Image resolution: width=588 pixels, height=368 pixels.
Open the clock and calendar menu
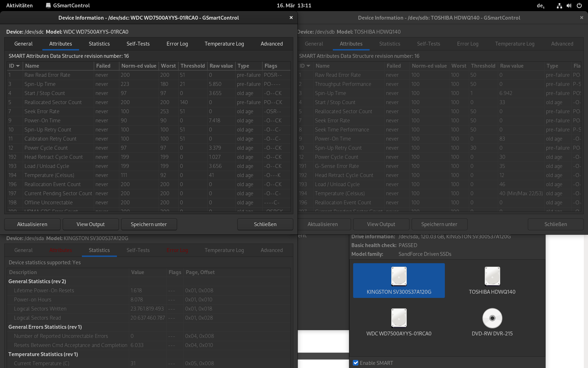point(294,6)
